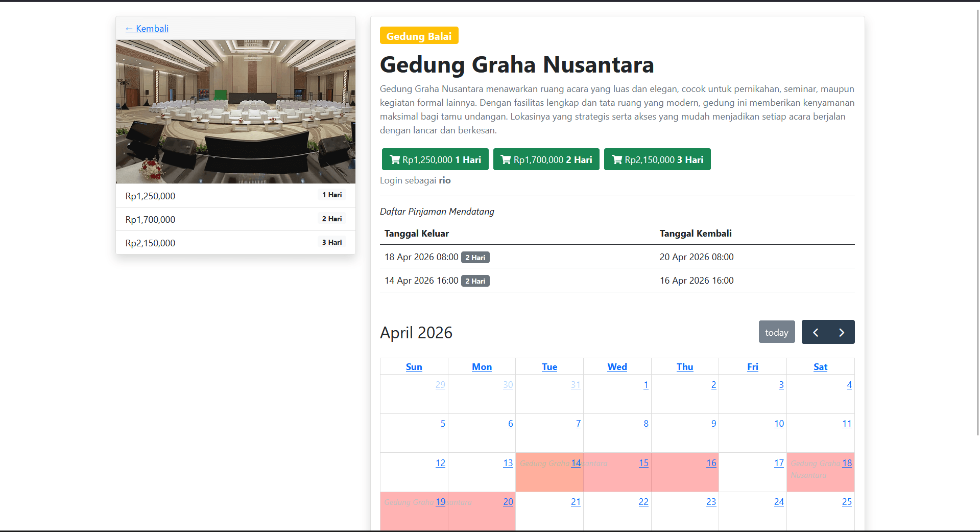
Task: Open April 22 on the calendar
Action: point(643,502)
